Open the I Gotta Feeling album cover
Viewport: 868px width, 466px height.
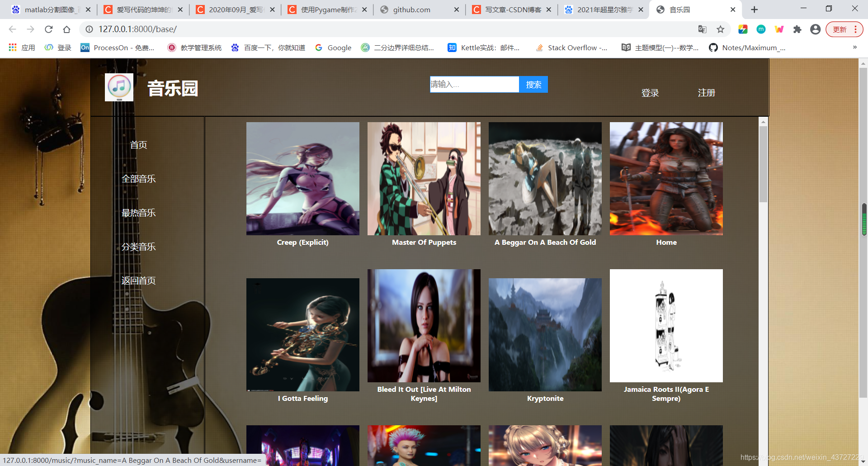point(303,335)
